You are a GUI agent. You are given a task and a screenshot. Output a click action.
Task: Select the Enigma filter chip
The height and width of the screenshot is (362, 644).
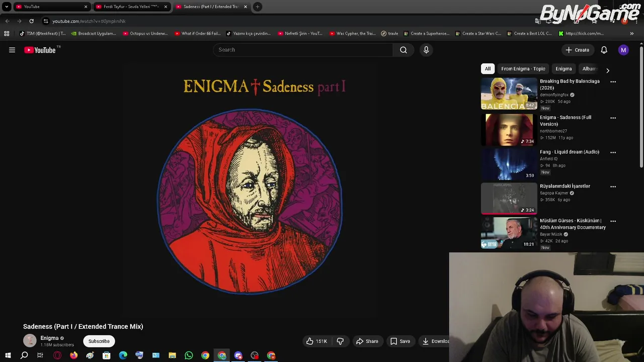563,69
